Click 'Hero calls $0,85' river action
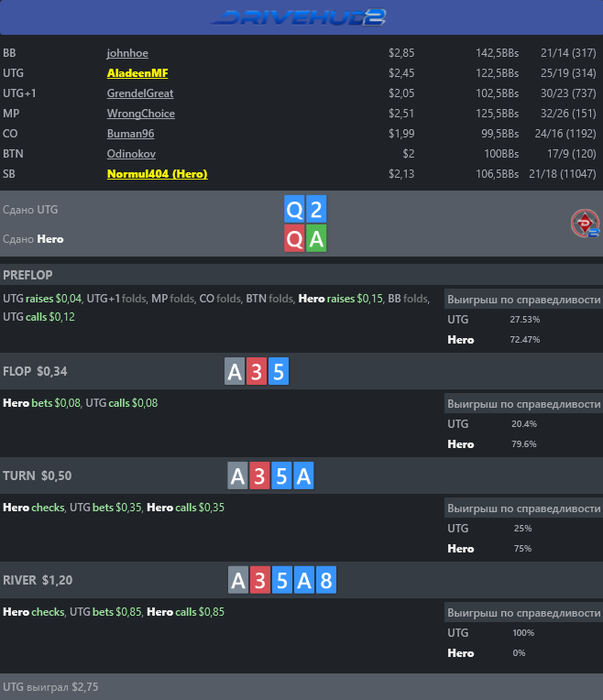 point(185,612)
